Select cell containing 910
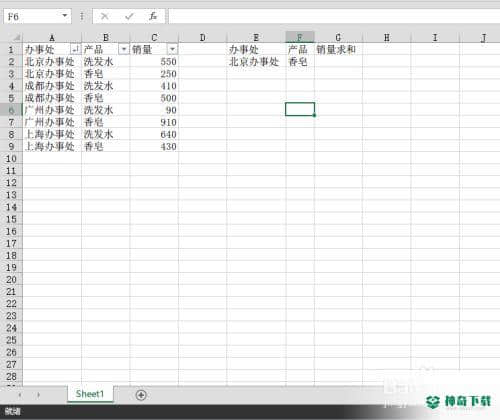Viewport: 500px width, 420px height. point(154,122)
